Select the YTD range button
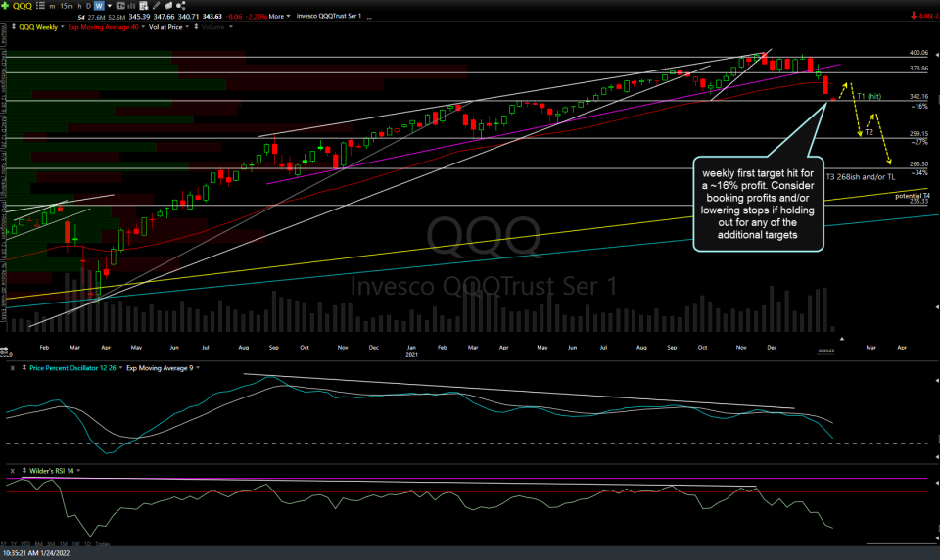The height and width of the screenshot is (560, 940). pyautogui.click(x=25, y=544)
